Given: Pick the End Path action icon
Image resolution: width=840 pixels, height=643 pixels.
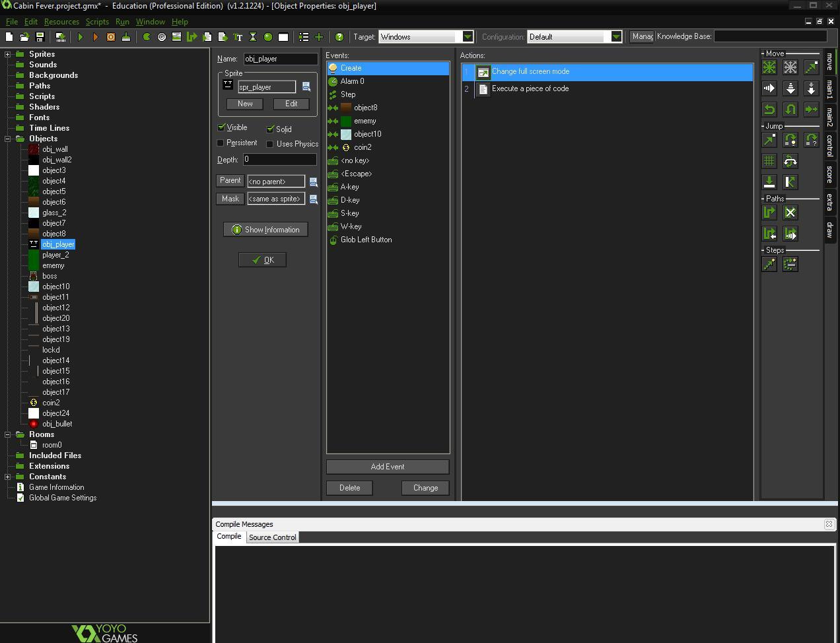Looking at the screenshot, I should coord(790,213).
